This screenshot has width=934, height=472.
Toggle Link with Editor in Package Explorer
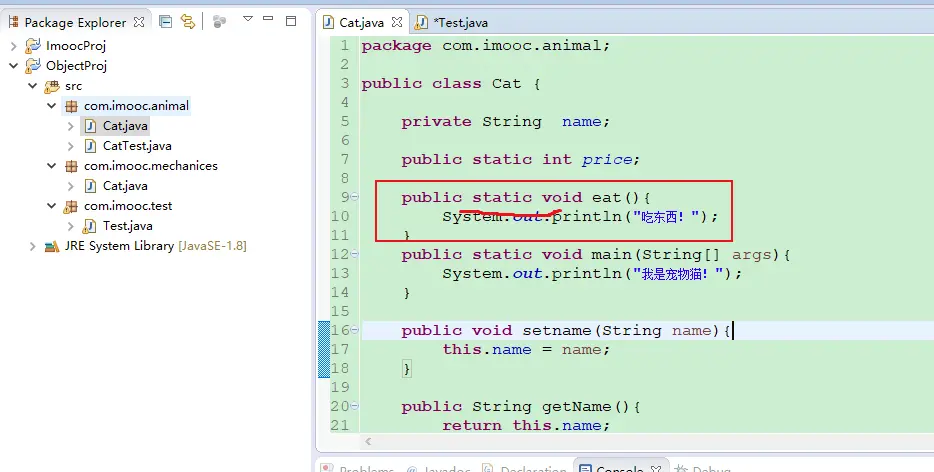click(187, 21)
